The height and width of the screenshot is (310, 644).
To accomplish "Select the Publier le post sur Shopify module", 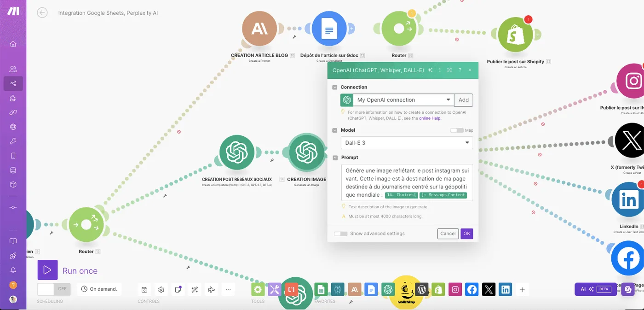I will pyautogui.click(x=516, y=35).
